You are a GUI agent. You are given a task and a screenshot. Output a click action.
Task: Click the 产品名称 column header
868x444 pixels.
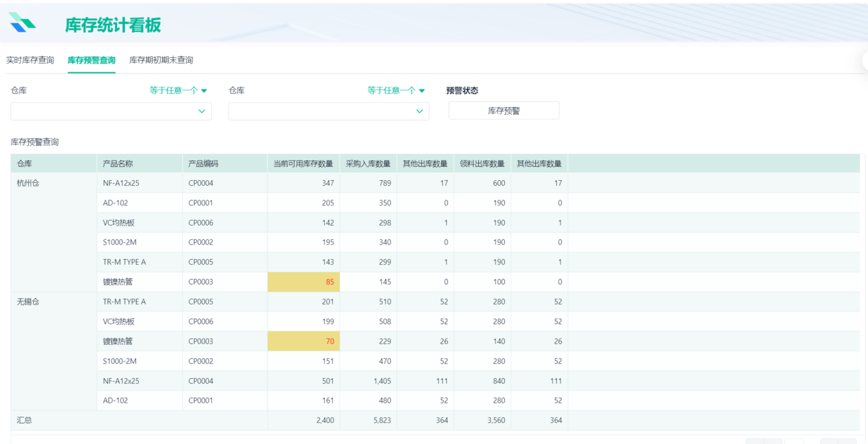(x=118, y=163)
